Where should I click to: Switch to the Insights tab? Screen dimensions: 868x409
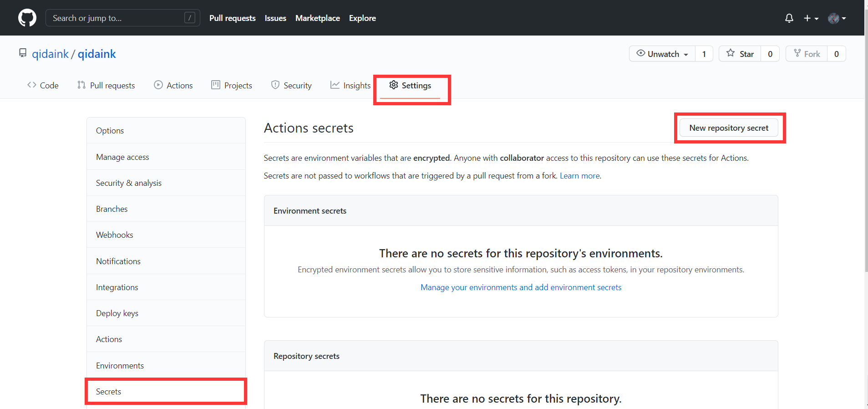[350, 86]
